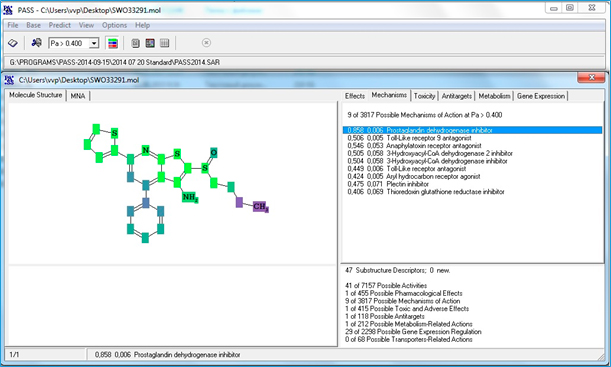This screenshot has width=611, height=367.
Task: Switch to MNA tab
Action: coord(78,96)
